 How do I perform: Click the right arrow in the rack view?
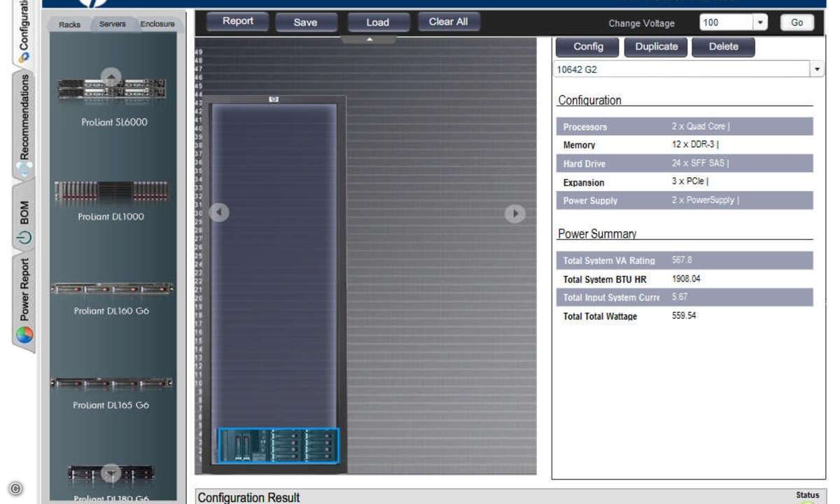click(515, 213)
